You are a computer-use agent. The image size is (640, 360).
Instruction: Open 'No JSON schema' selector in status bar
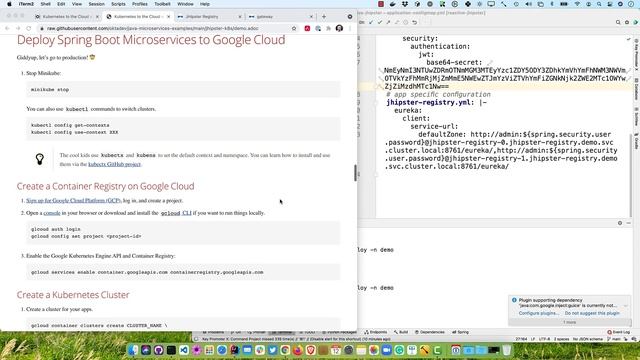[588, 339]
